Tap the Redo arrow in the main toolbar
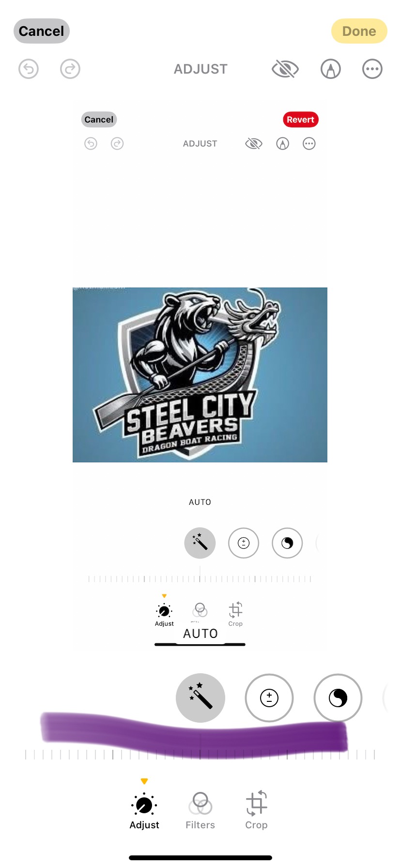 click(x=70, y=69)
